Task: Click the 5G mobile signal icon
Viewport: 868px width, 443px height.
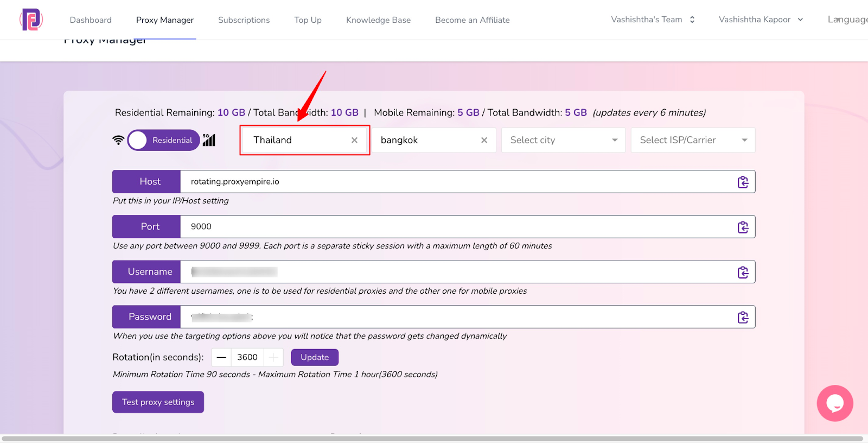Action: click(209, 140)
